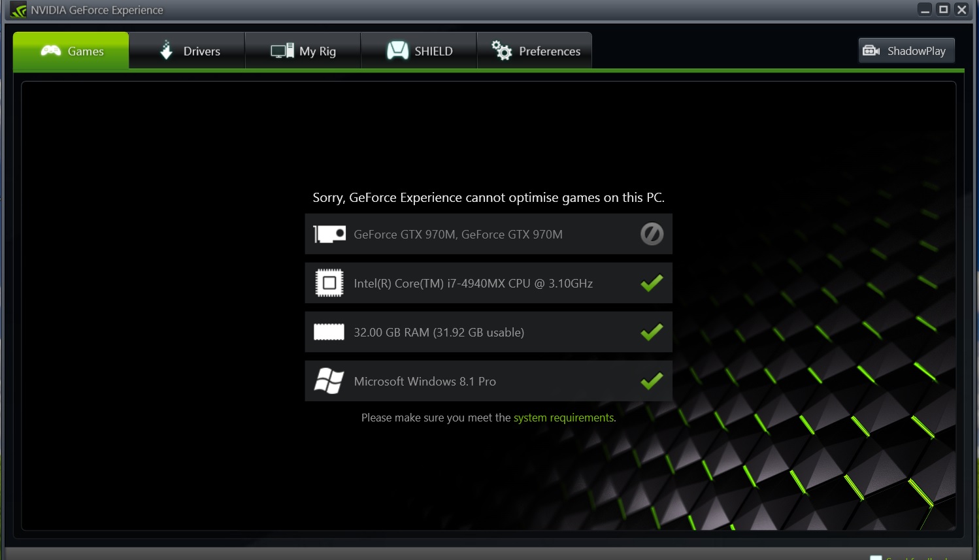
Task: Maximize the GeForce Experience window
Action: pos(943,9)
